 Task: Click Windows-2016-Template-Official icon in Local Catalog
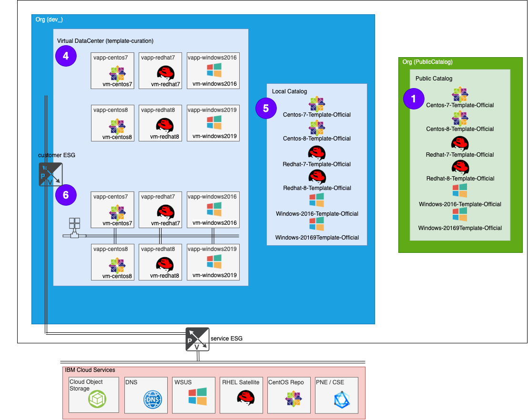pos(317,200)
